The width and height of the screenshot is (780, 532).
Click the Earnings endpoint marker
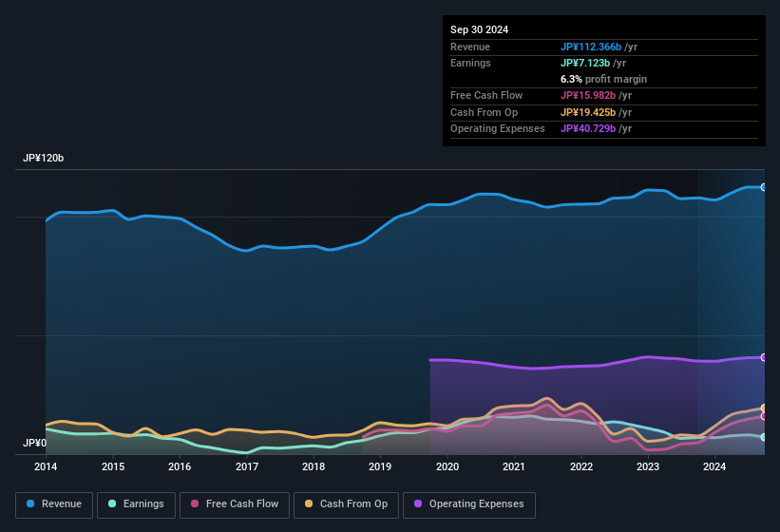pos(764,437)
